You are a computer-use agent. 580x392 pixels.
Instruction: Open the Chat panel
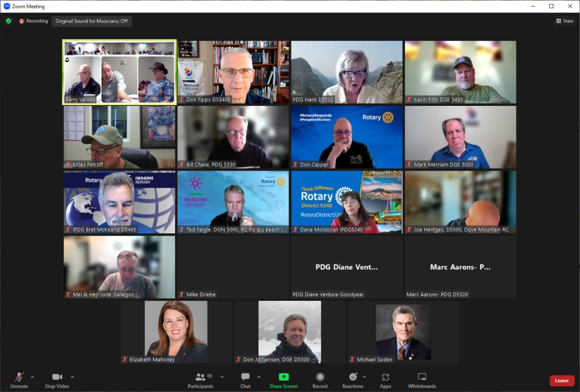point(245,380)
